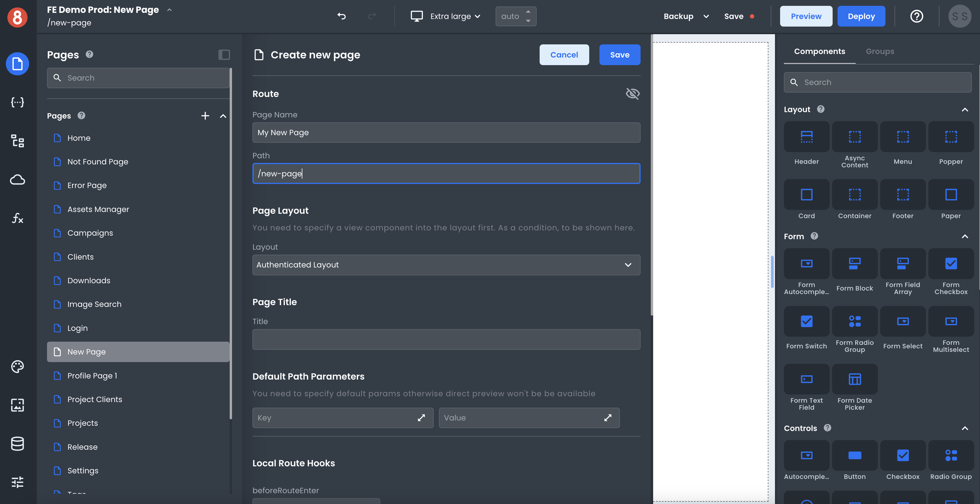Open the help question mark icon
Screen dimensions: 980x504
tap(916, 16)
